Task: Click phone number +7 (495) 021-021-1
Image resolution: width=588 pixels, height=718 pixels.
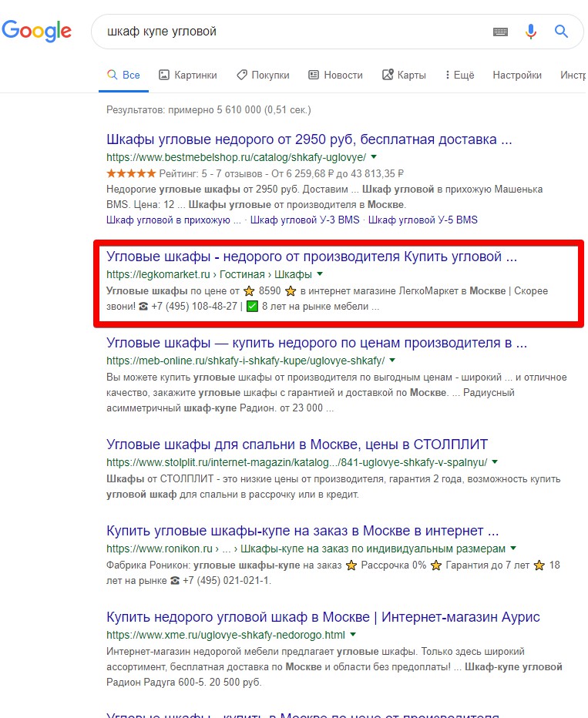Action: point(227,581)
